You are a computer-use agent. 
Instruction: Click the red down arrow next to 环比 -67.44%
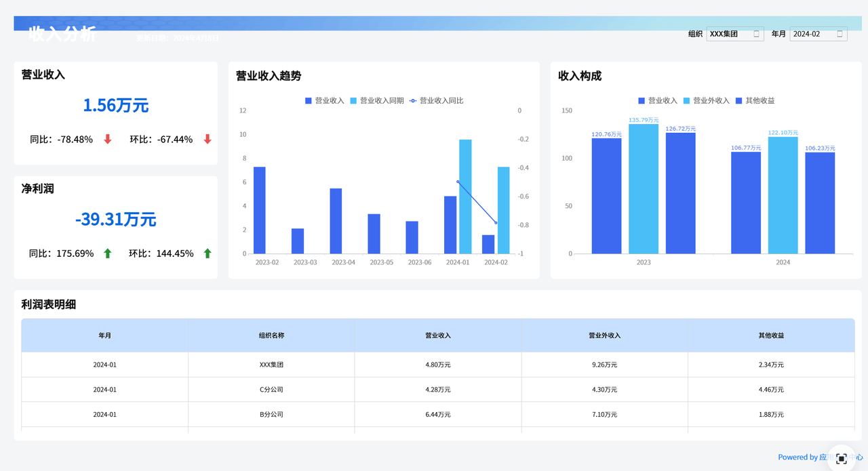[x=208, y=139]
